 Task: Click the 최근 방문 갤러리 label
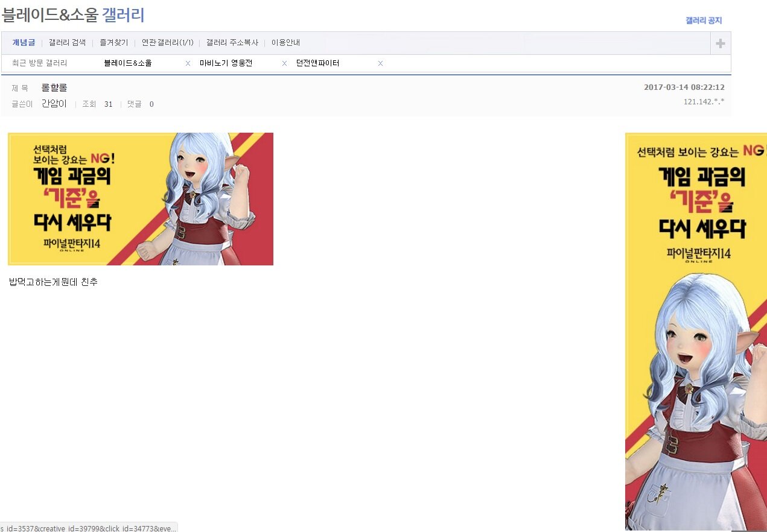[x=39, y=63]
